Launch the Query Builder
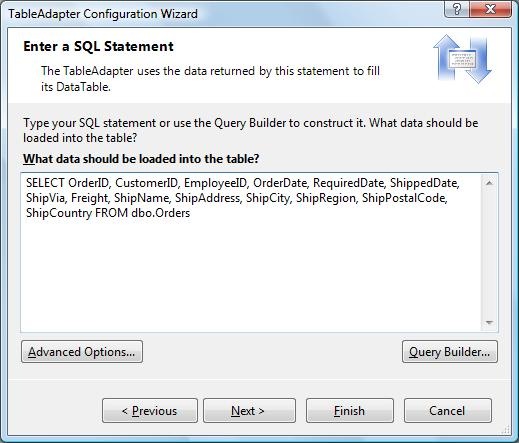The height and width of the screenshot is (443, 519). (450, 352)
